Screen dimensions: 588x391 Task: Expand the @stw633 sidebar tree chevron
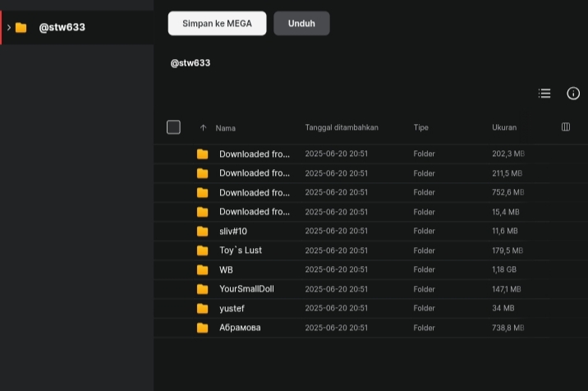[9, 27]
